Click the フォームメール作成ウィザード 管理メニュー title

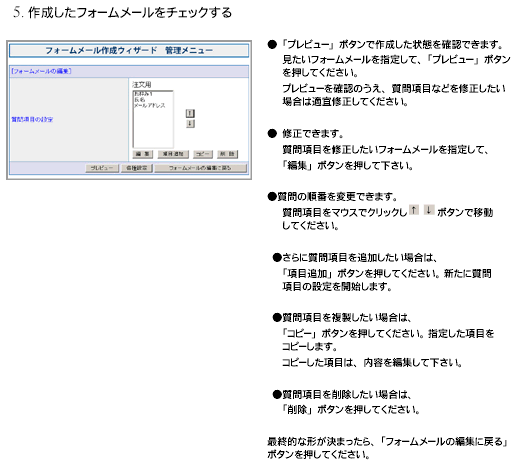pos(129,51)
